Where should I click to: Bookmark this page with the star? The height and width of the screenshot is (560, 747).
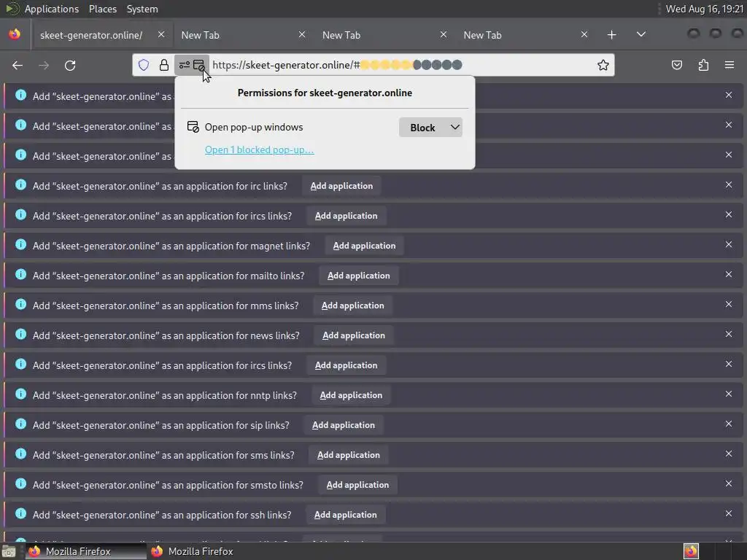(603, 65)
